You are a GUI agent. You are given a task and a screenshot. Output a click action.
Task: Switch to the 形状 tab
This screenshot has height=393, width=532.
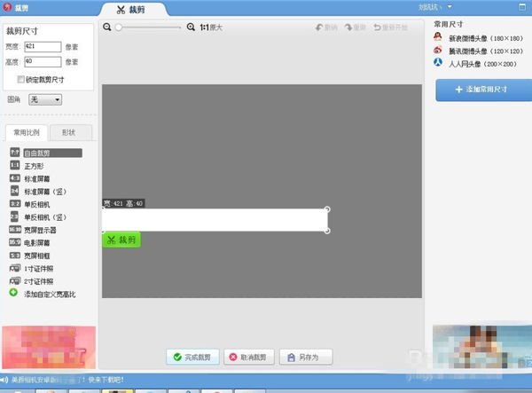pyautogui.click(x=71, y=132)
